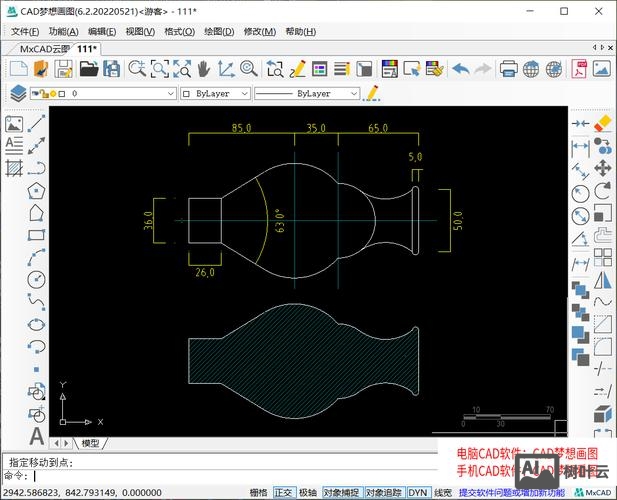The image size is (617, 500).
Task: Open the 绘图(D) menu
Action: [219, 31]
